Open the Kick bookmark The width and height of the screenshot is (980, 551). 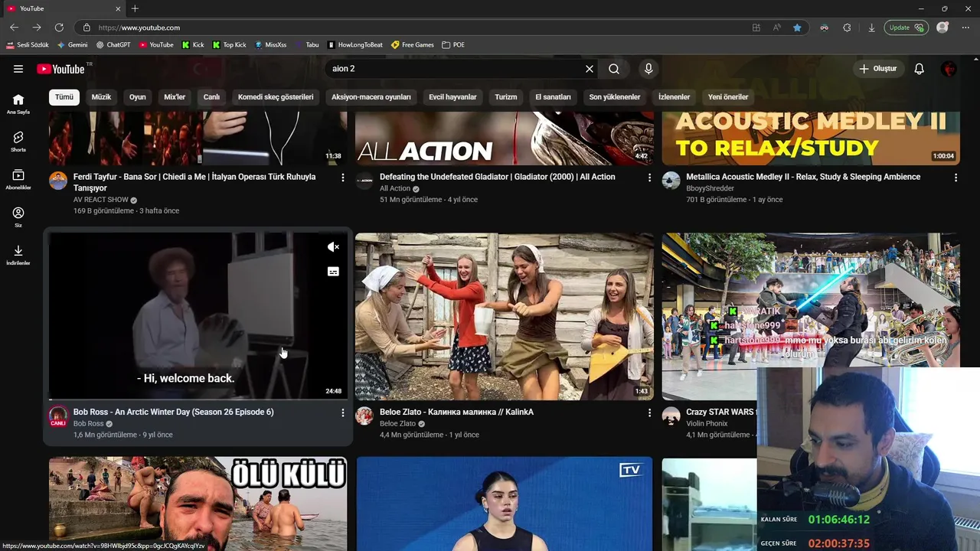click(x=193, y=45)
